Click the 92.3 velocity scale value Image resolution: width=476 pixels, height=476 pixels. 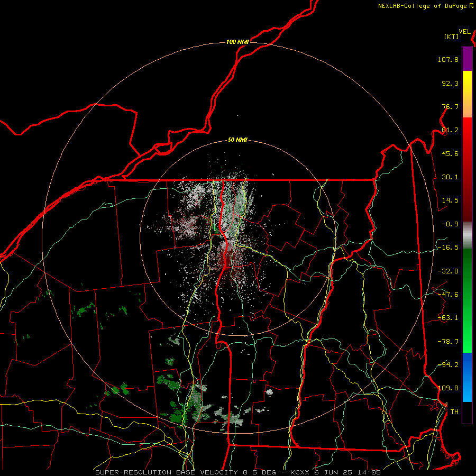pos(450,83)
